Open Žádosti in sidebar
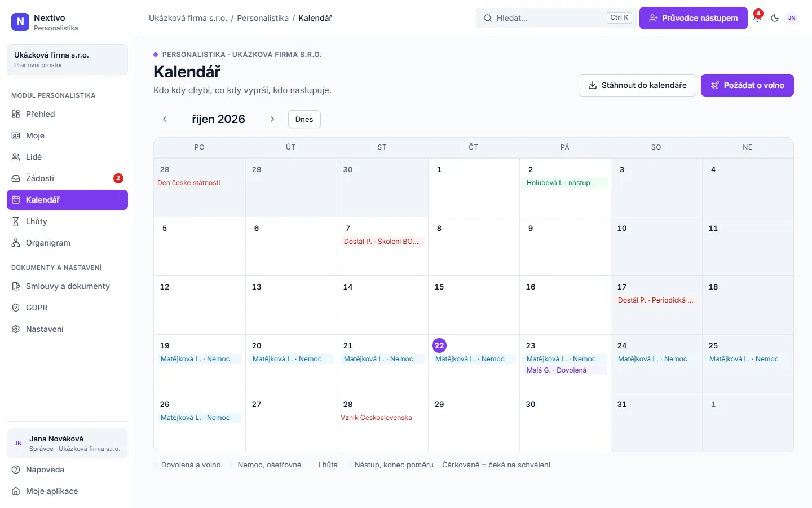This screenshot has height=508, width=812. pos(67,178)
